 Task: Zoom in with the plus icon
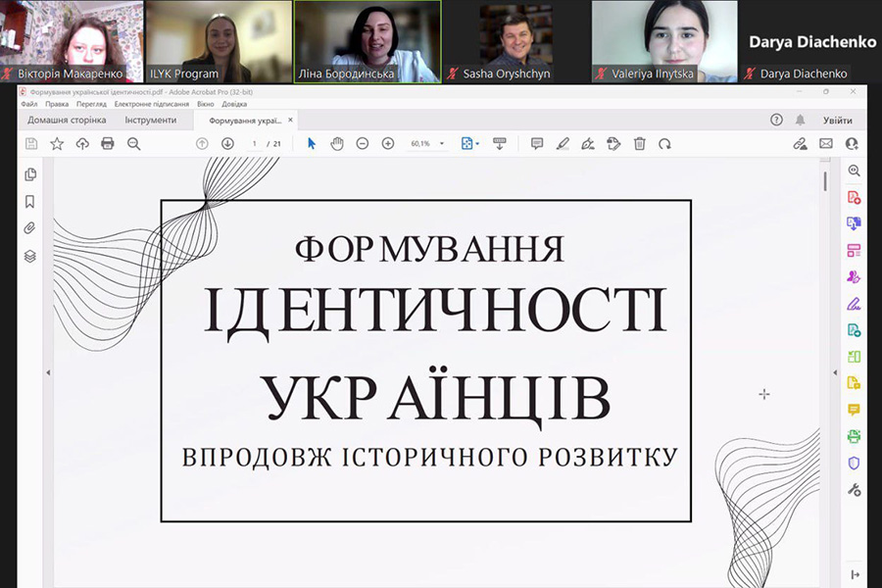coord(387,143)
